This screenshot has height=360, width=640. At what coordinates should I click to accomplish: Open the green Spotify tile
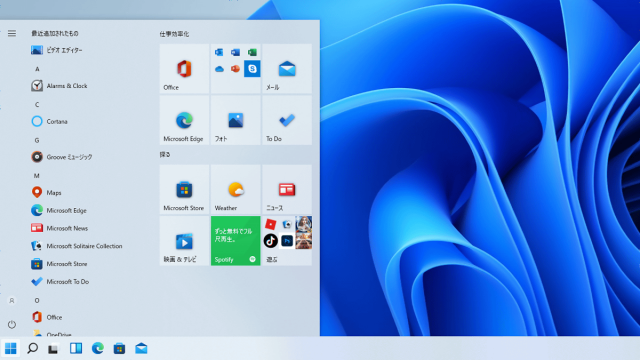[x=236, y=241]
